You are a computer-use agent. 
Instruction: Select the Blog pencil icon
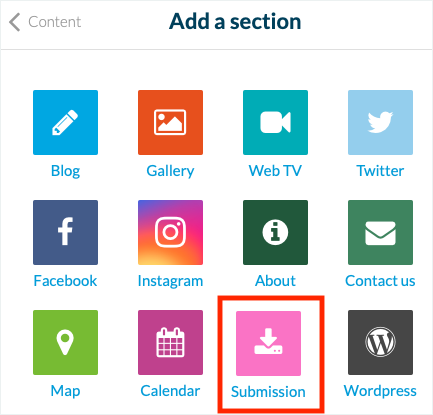(x=65, y=122)
